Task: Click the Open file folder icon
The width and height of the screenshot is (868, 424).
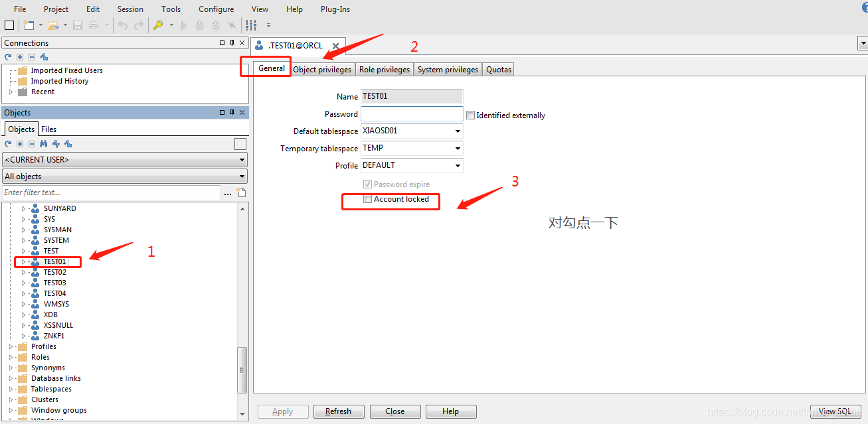Action: (x=53, y=25)
